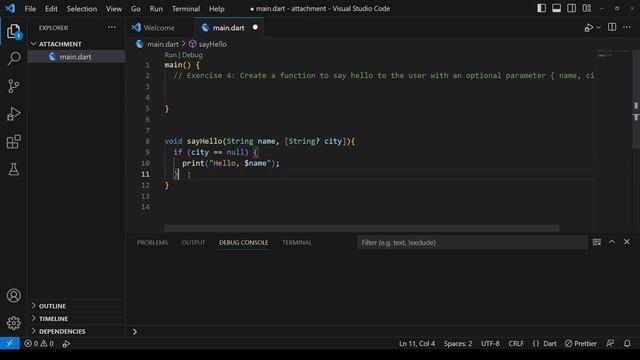Open the Run menu
Image resolution: width=640 pixels, height=360 pixels.
(156, 9)
